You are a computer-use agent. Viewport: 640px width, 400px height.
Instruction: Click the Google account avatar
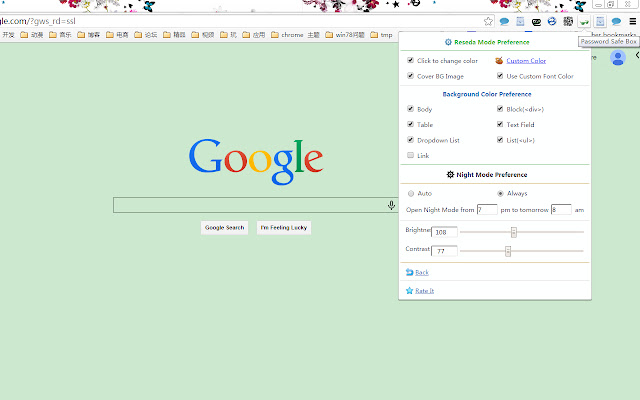coord(617,58)
